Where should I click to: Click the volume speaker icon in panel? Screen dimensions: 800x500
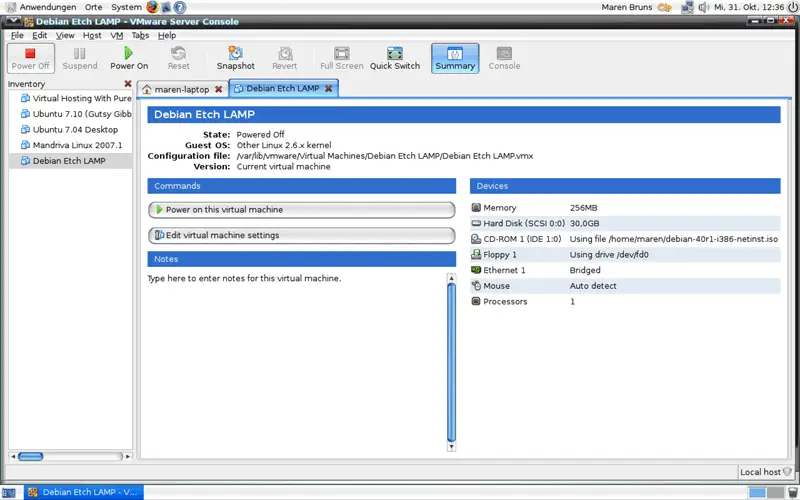[704, 7]
